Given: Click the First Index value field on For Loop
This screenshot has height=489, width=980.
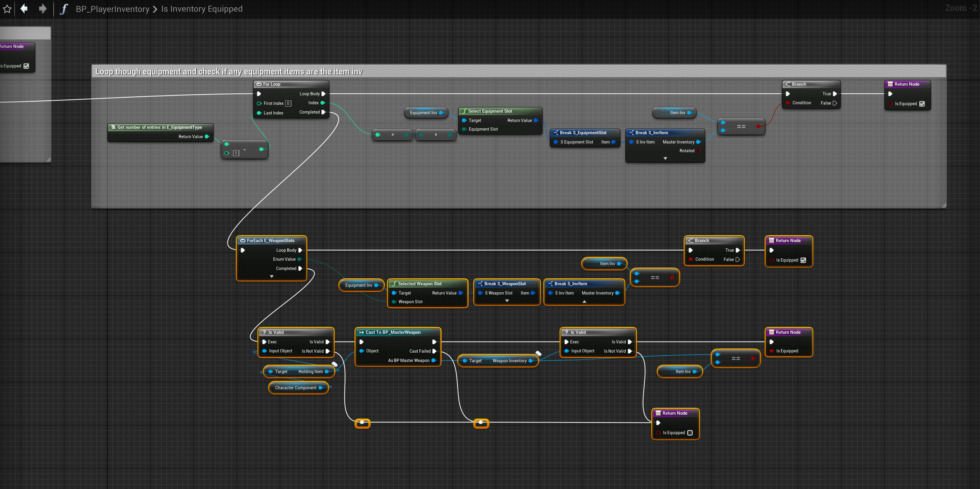Looking at the screenshot, I should coord(288,103).
